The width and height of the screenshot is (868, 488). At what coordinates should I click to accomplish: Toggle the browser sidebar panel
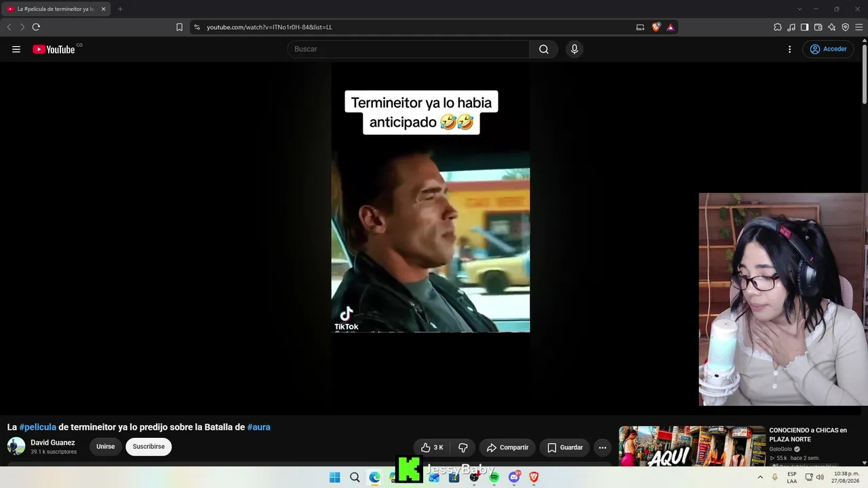804,27
